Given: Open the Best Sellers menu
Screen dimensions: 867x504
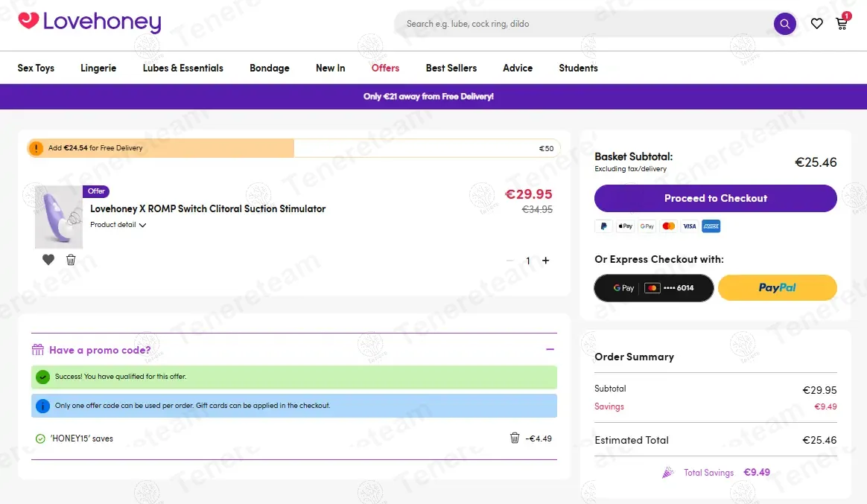Looking at the screenshot, I should tap(451, 68).
